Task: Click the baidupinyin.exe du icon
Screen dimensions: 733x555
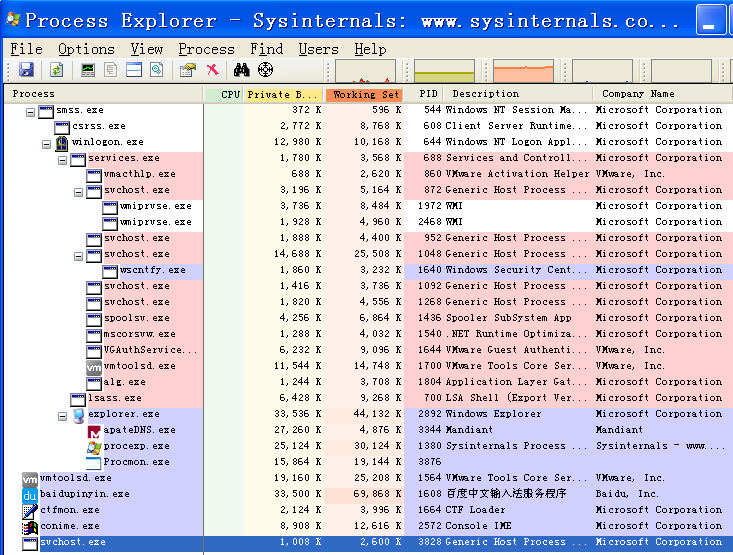Action: [x=30, y=495]
